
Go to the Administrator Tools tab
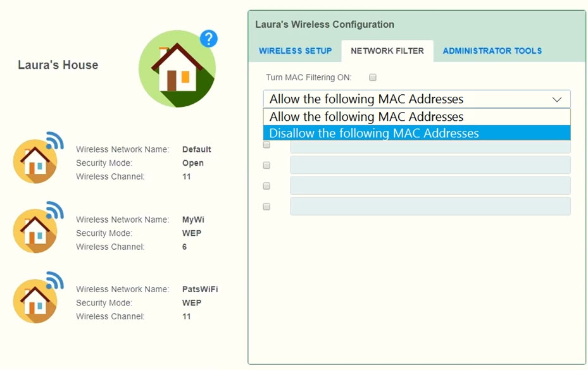[x=492, y=51]
